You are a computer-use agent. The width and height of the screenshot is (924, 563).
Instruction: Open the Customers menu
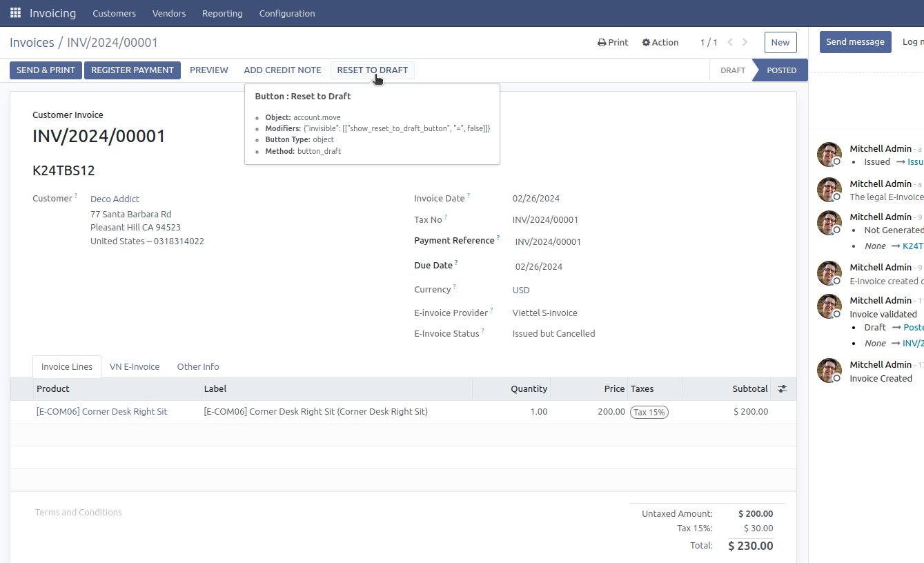[x=114, y=13]
